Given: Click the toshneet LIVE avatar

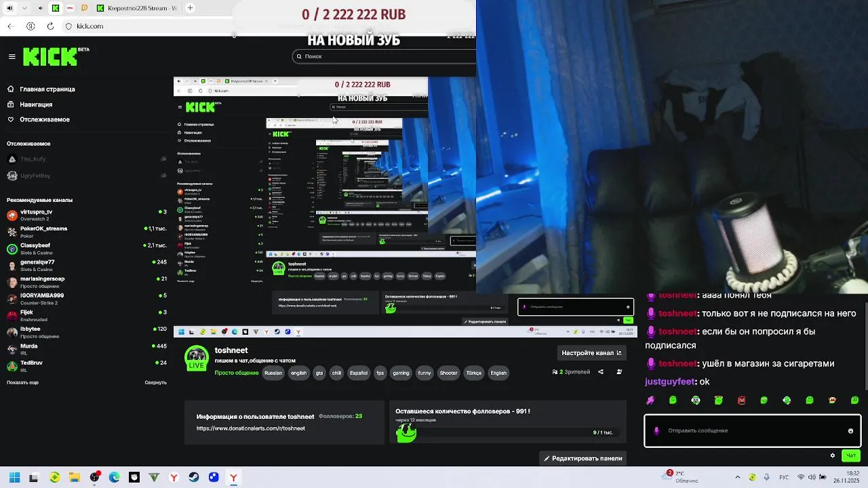Looking at the screenshot, I should pyautogui.click(x=197, y=358).
